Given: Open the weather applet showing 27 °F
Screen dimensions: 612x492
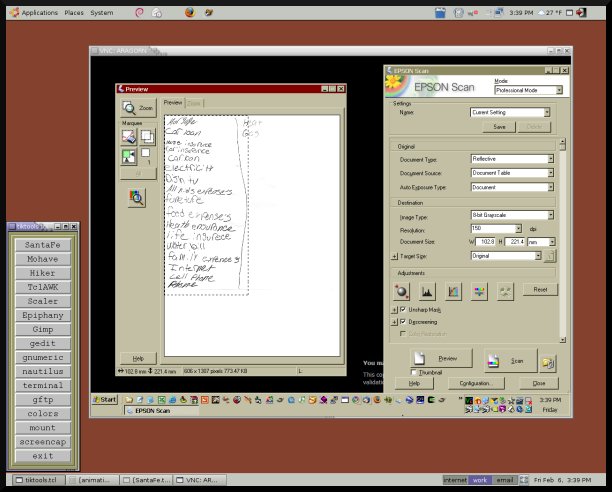Looking at the screenshot, I should pos(550,12).
